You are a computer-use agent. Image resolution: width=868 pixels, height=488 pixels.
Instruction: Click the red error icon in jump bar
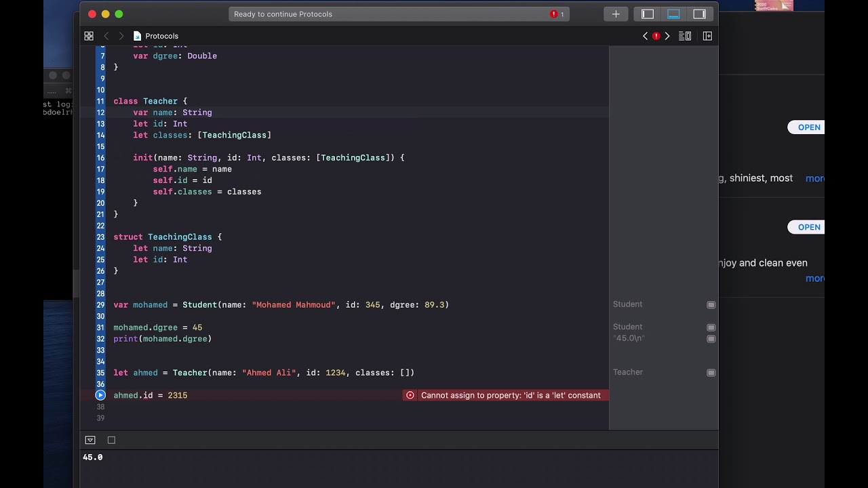656,36
